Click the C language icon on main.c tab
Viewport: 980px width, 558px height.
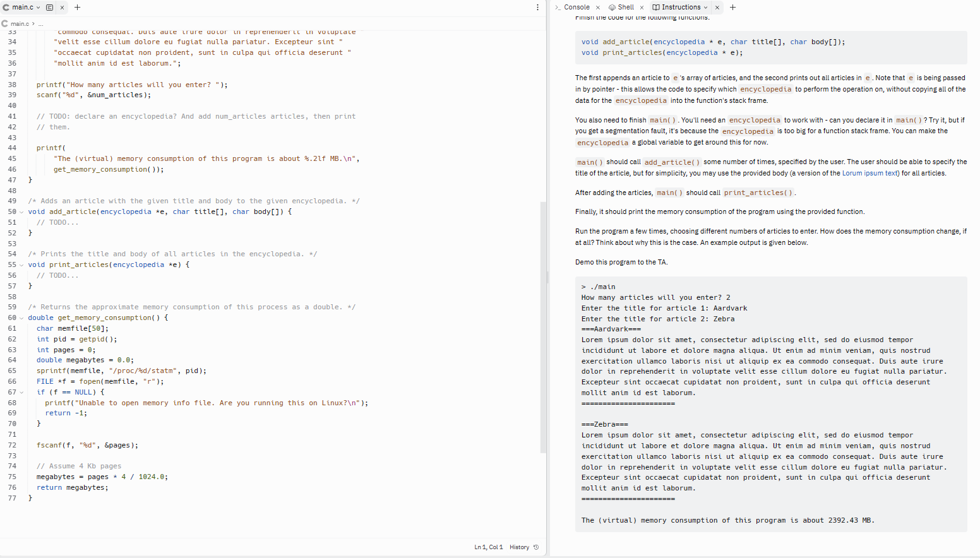(6, 7)
